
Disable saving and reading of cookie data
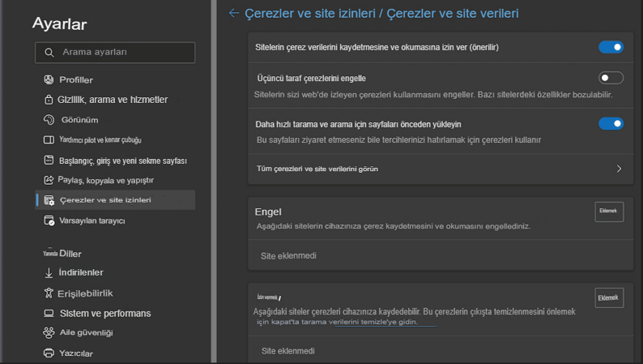pyautogui.click(x=611, y=47)
